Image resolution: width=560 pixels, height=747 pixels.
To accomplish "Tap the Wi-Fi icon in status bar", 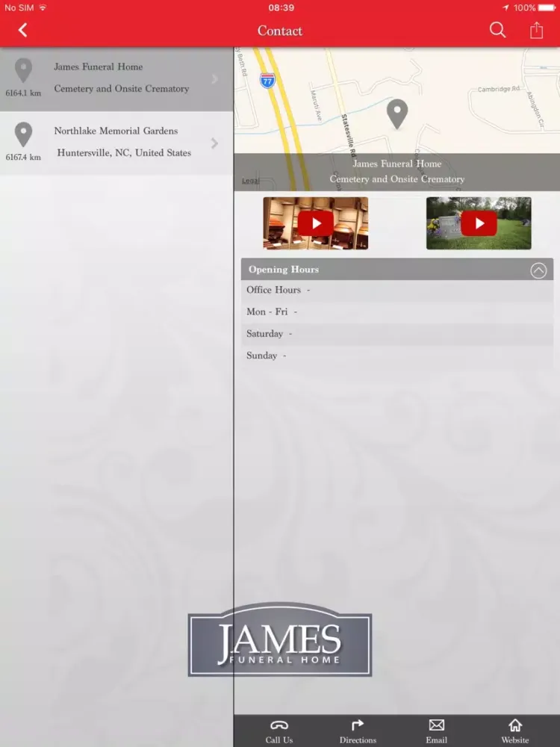I will (x=43, y=7).
